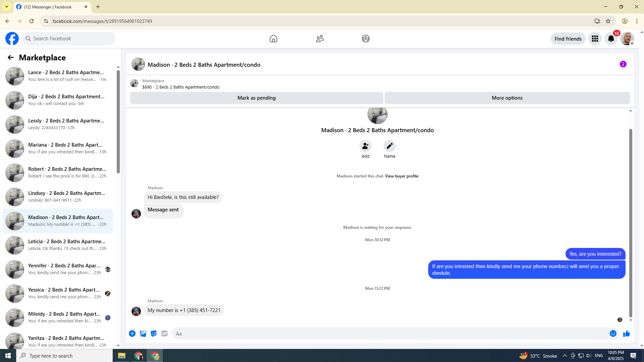Click Mark as pending button
The width and height of the screenshot is (644, 362).
coord(257,98)
